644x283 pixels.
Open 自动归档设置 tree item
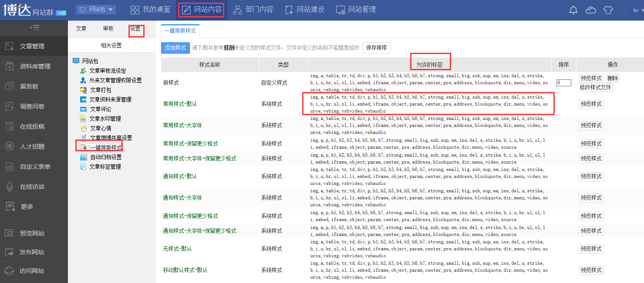coord(106,157)
